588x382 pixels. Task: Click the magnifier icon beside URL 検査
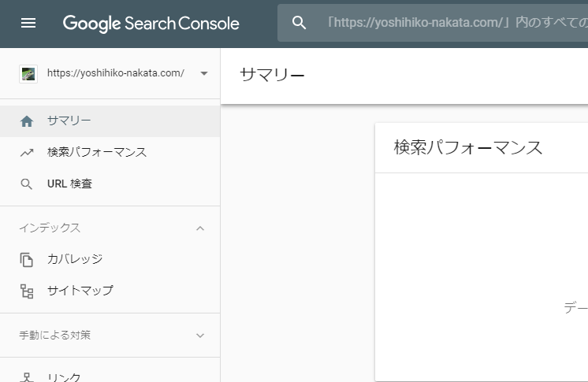[26, 184]
